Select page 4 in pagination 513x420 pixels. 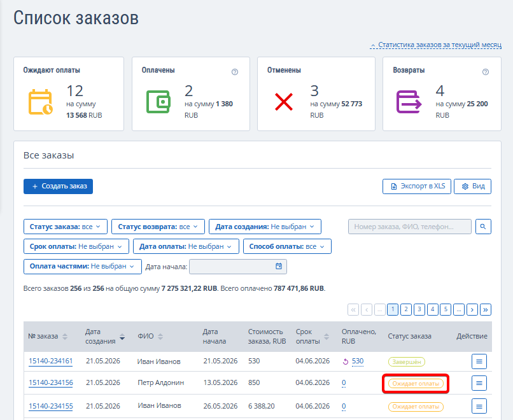(433, 309)
